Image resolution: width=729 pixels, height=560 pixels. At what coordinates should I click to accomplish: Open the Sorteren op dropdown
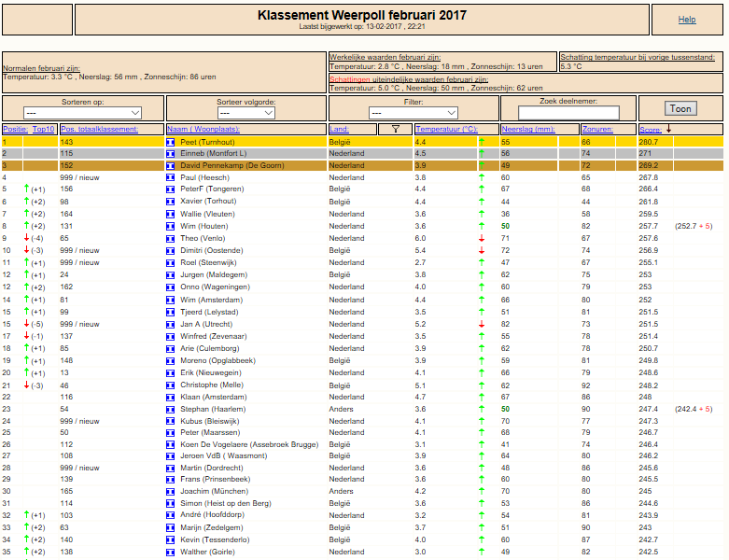pyautogui.click(x=82, y=113)
